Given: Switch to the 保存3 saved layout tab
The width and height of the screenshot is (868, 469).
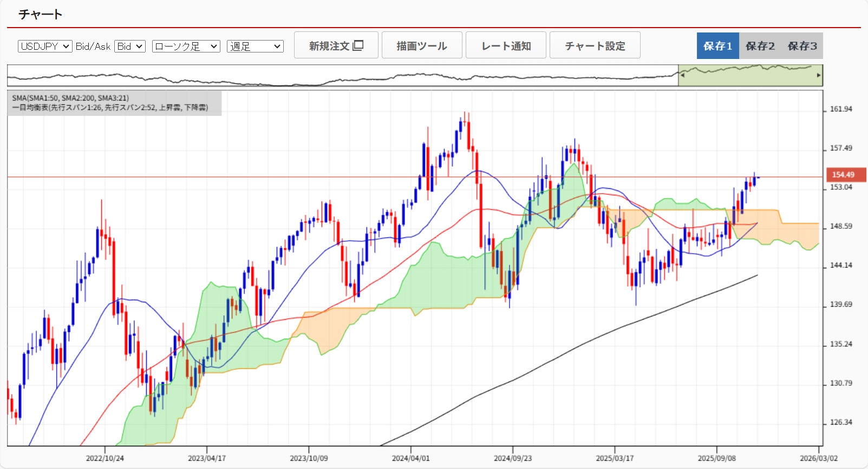Looking at the screenshot, I should click(802, 46).
